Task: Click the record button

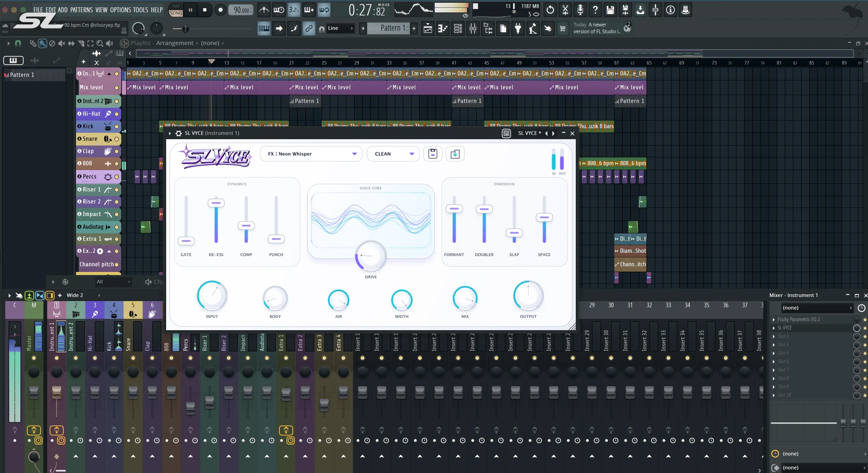Action: click(x=220, y=10)
